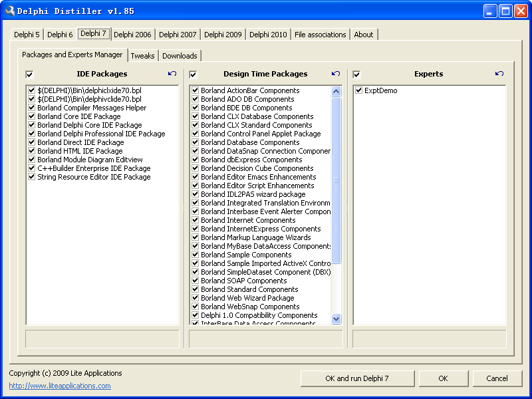532x399 pixels.
Task: Click the undo arrow for IDE Packages
Action: [x=172, y=74]
